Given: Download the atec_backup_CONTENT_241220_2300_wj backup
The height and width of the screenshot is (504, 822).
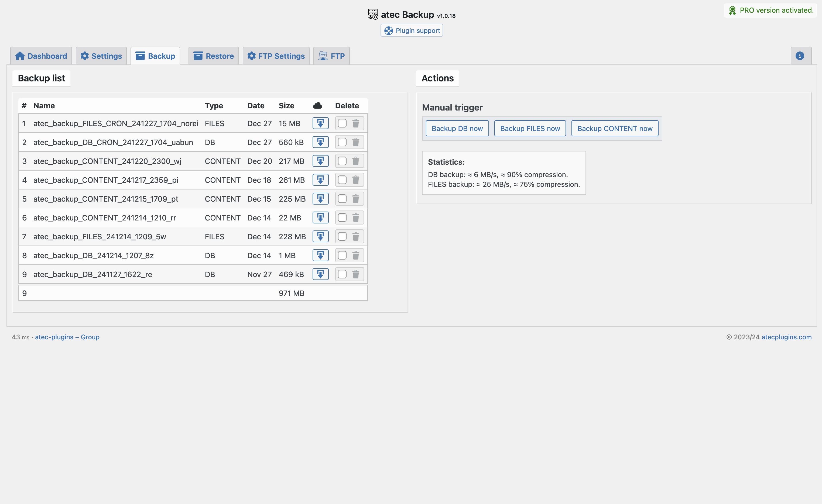Looking at the screenshot, I should [x=320, y=161].
